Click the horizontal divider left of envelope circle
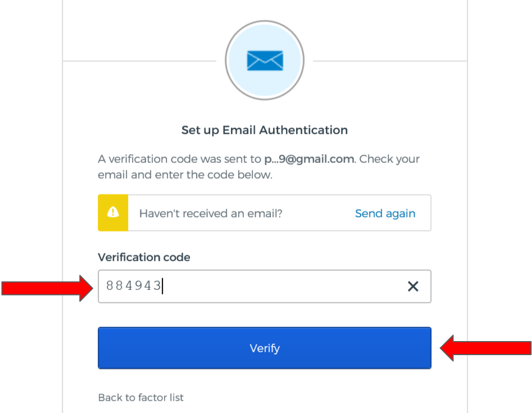This screenshot has height=413, width=532. coord(139,60)
